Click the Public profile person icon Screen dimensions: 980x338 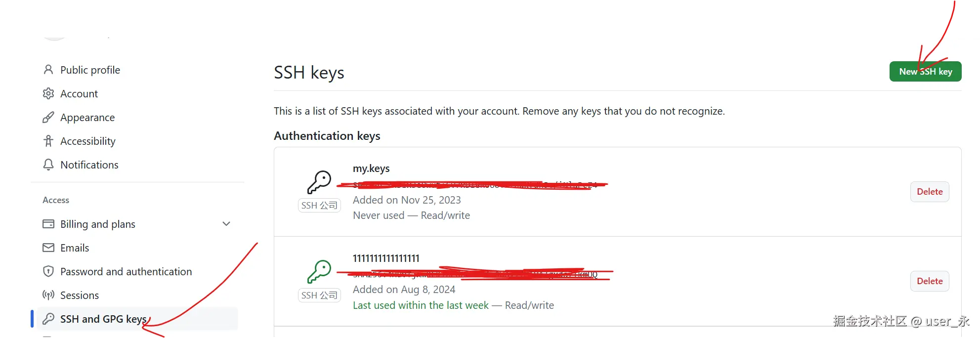48,70
